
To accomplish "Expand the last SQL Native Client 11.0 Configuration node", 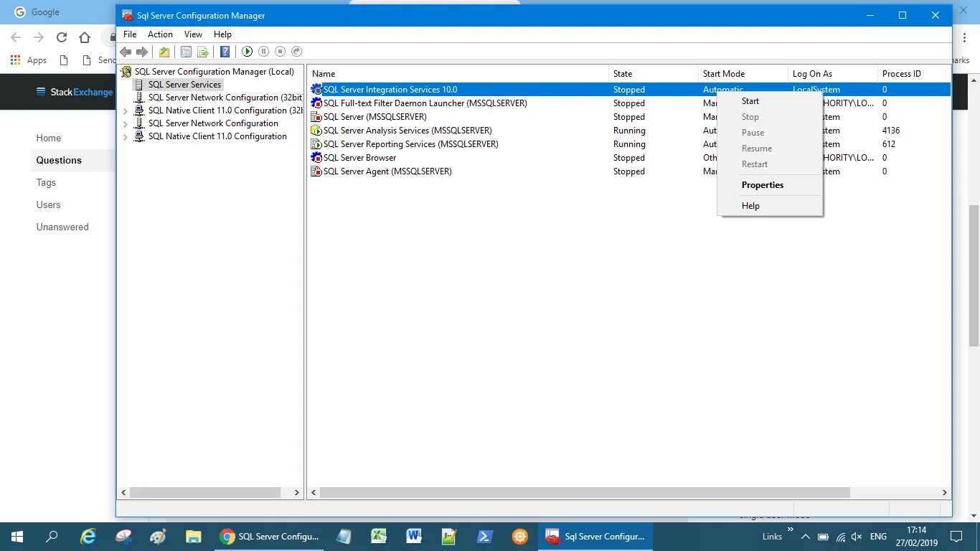I will 126,136.
